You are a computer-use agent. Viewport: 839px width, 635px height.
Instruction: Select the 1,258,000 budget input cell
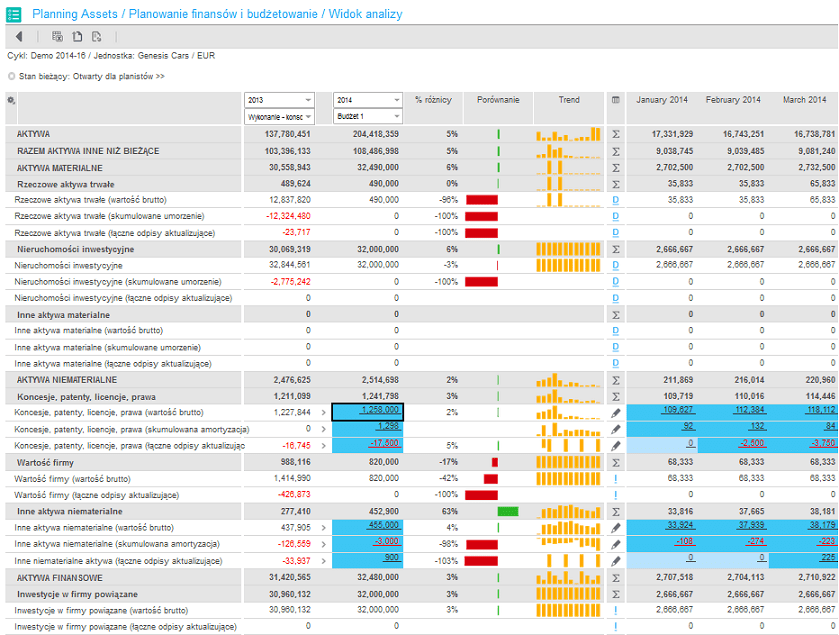tap(368, 412)
